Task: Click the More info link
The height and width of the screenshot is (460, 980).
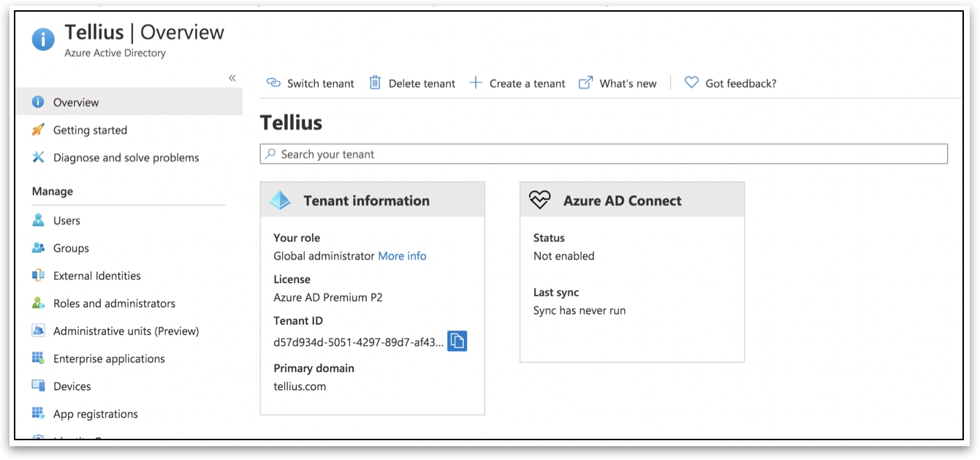Action: click(402, 256)
